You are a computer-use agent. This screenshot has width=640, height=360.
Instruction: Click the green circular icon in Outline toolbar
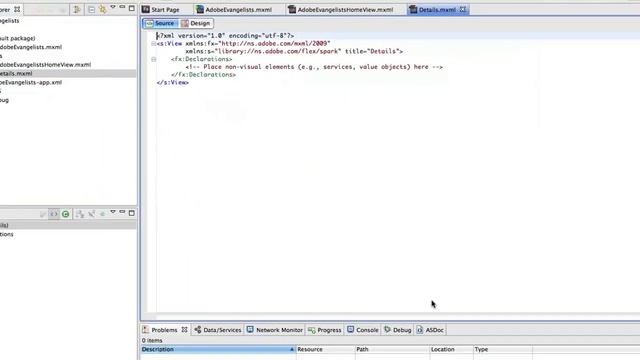pyautogui.click(x=65, y=214)
